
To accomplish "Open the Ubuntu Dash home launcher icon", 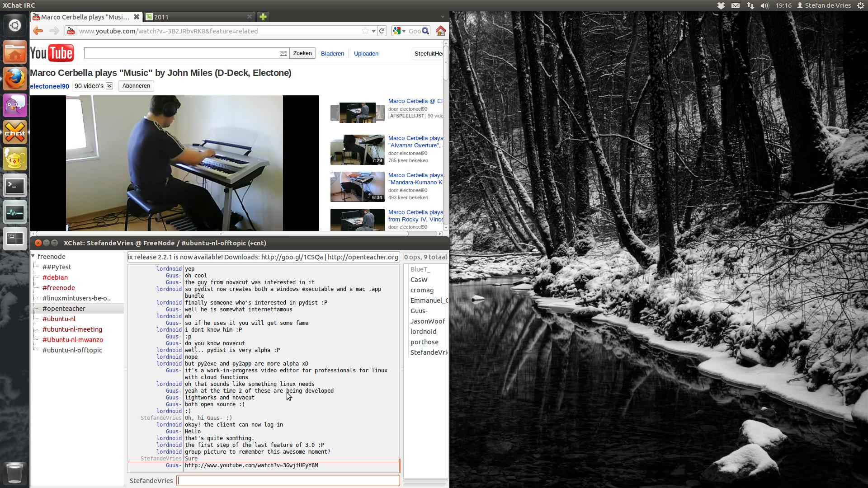I will click(14, 25).
